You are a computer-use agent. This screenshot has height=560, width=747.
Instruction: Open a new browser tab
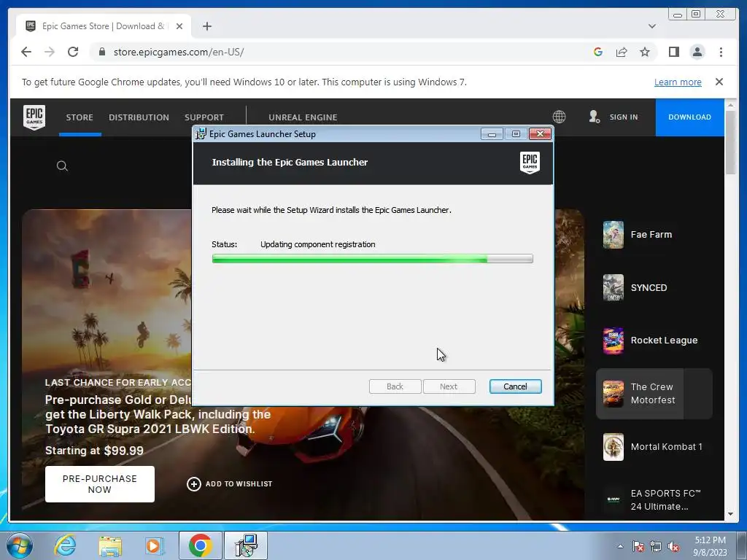[x=206, y=26]
